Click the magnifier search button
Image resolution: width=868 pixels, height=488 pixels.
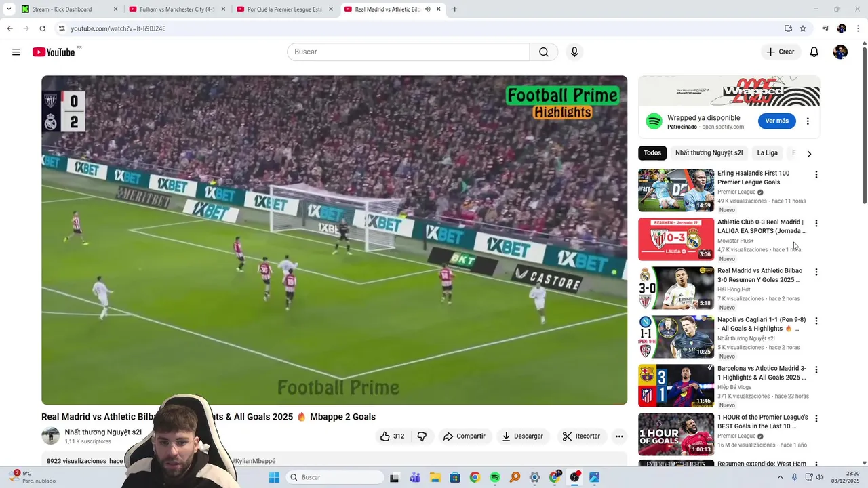click(x=544, y=52)
